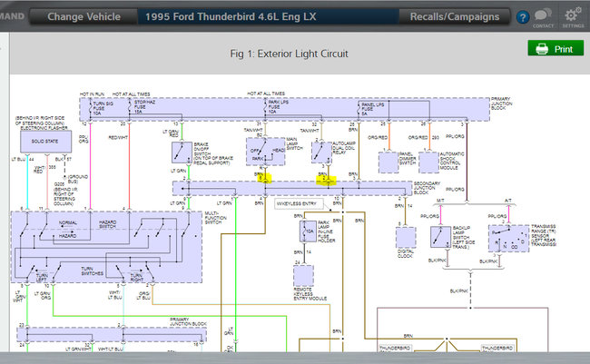Click the REMOTE KEYLESS ENTRY MODULE label
Viewport: 590px width, 364px height.
click(x=310, y=294)
